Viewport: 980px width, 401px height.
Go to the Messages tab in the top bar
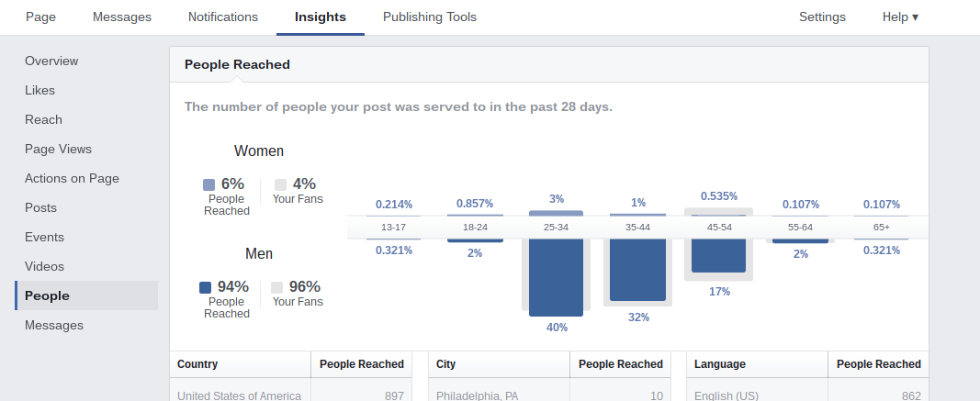click(x=122, y=17)
